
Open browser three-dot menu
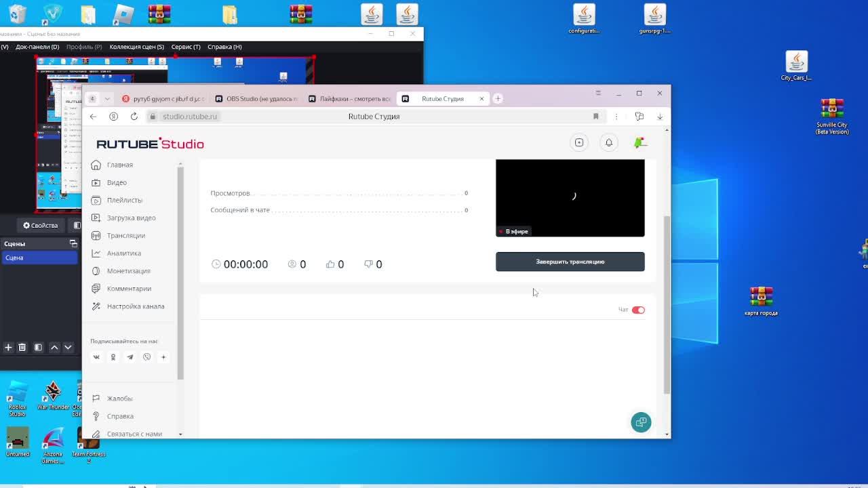pos(616,117)
